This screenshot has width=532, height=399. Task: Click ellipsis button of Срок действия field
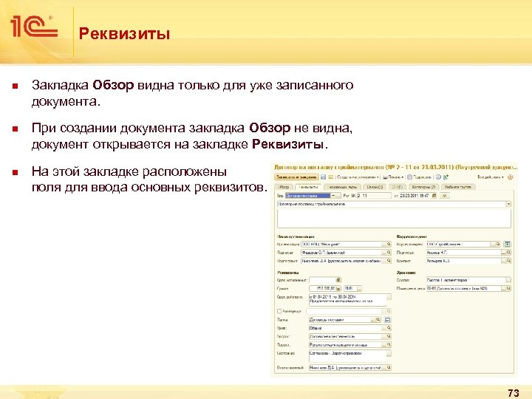point(389,297)
